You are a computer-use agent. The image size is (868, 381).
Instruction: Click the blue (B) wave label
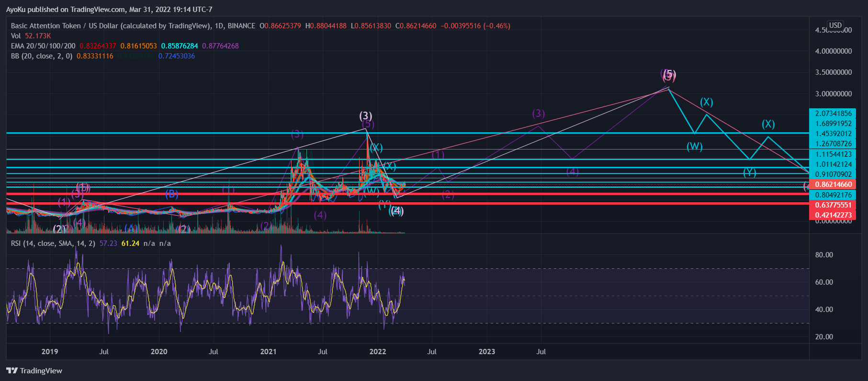pyautogui.click(x=172, y=194)
